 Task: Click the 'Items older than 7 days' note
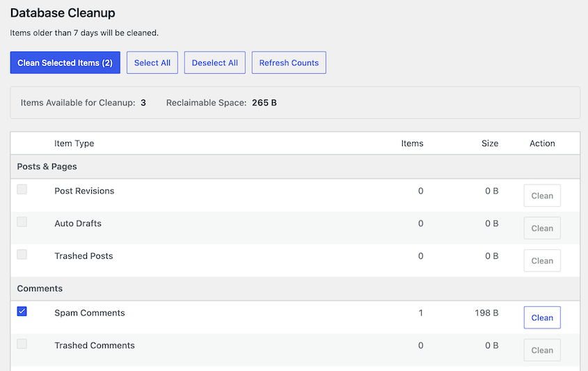coord(84,33)
